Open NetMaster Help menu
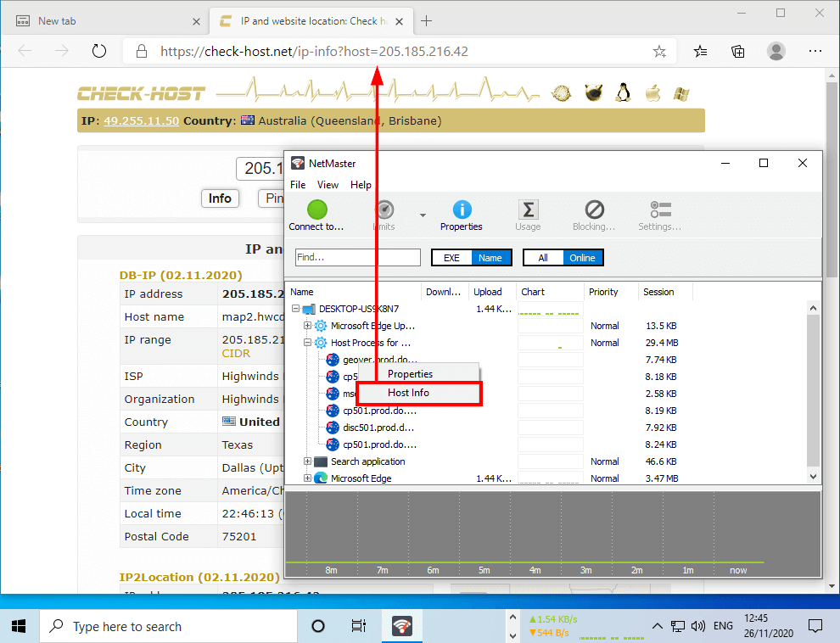This screenshot has width=840, height=643. (361, 185)
